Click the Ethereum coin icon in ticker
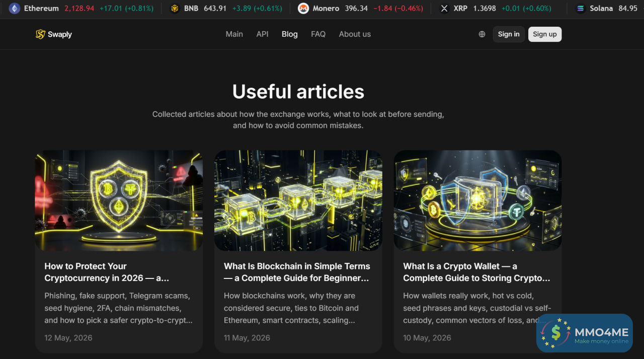This screenshot has width=644, height=359. 15,9
